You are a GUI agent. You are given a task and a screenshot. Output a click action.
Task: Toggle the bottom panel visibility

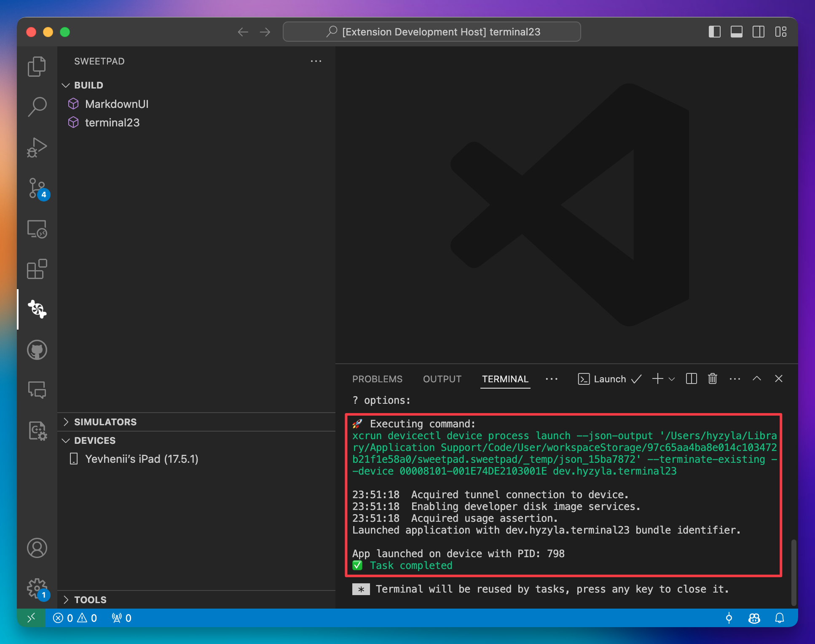pos(737,32)
